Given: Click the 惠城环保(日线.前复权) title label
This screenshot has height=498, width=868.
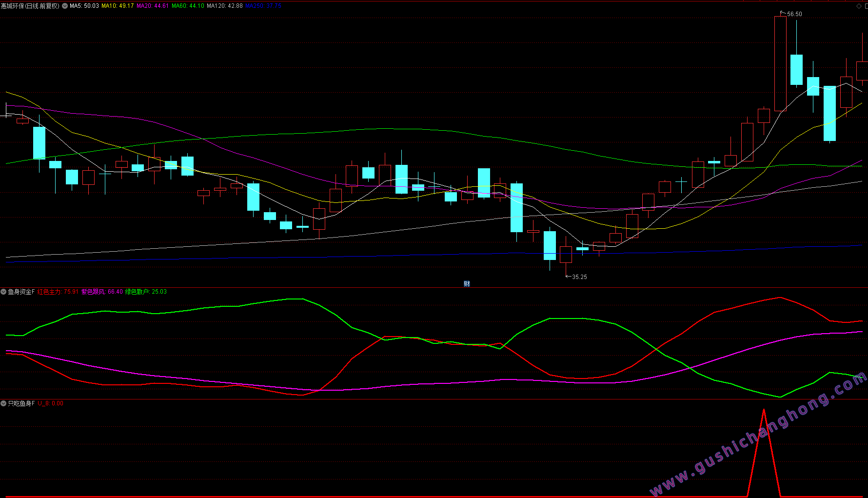Looking at the screenshot, I should tap(30, 6).
